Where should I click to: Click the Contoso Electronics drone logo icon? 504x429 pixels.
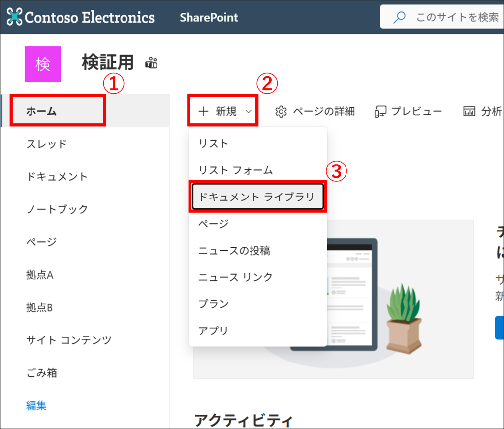pos(15,17)
